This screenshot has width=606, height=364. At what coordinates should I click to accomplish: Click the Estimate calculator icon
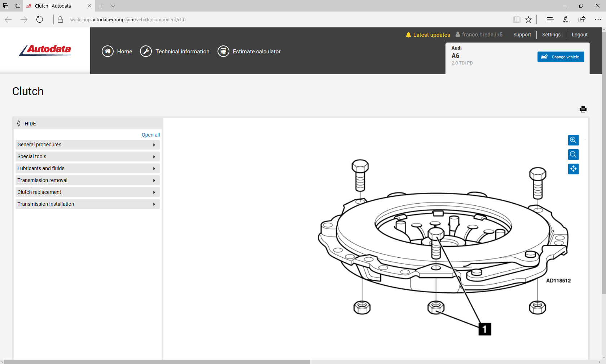coord(223,52)
